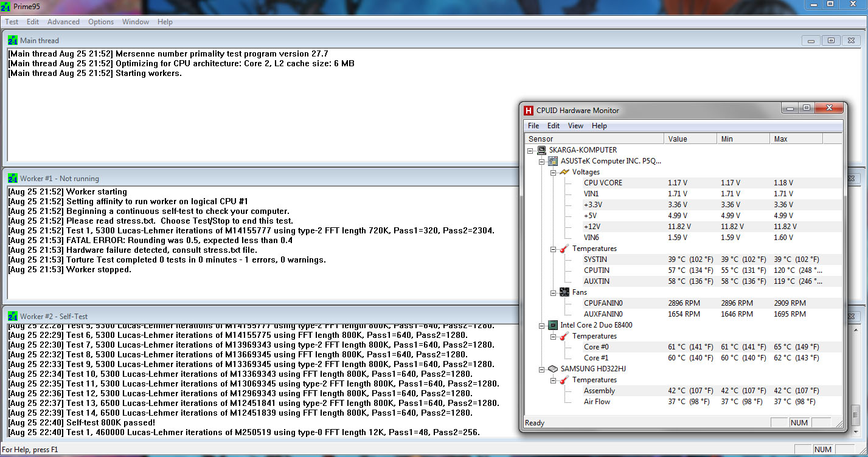Open the Help menu in Hardware Monitor
The image size is (868, 457).
tap(599, 126)
